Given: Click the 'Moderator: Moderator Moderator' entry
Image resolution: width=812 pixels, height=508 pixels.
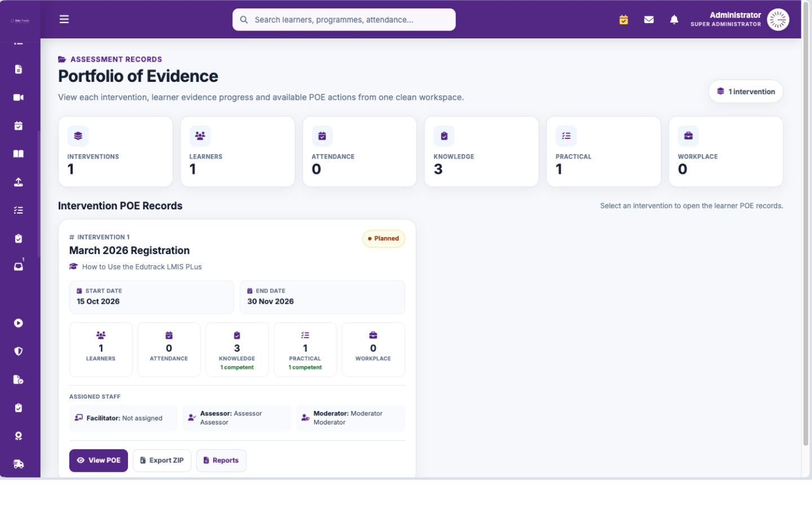Looking at the screenshot, I should pyautogui.click(x=350, y=418).
